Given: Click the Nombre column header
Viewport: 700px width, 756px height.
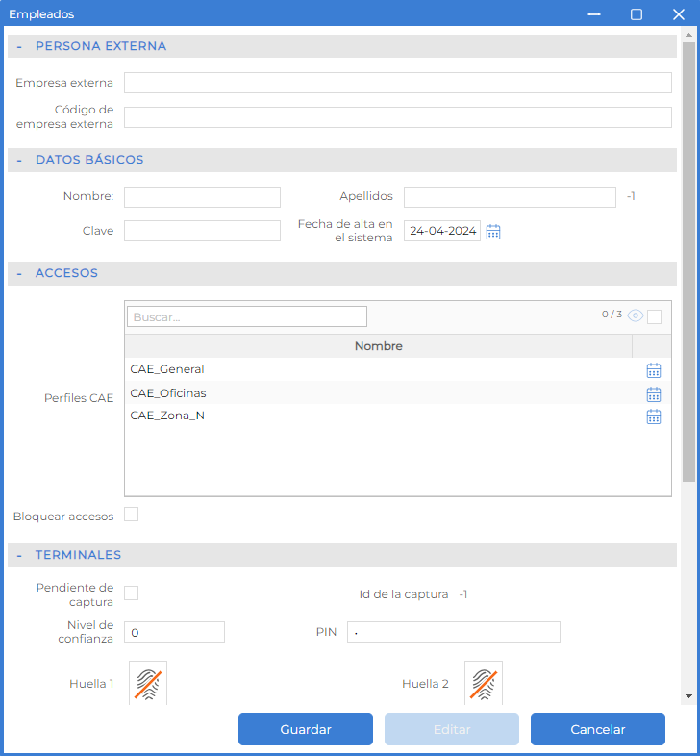Looking at the screenshot, I should [x=379, y=346].
